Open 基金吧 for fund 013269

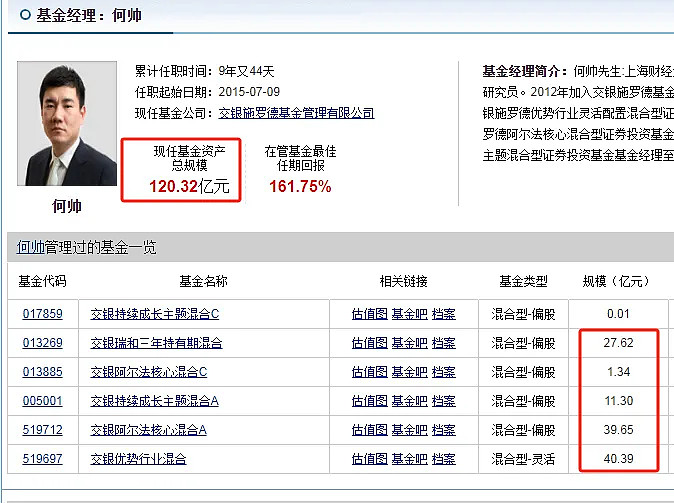tap(410, 343)
